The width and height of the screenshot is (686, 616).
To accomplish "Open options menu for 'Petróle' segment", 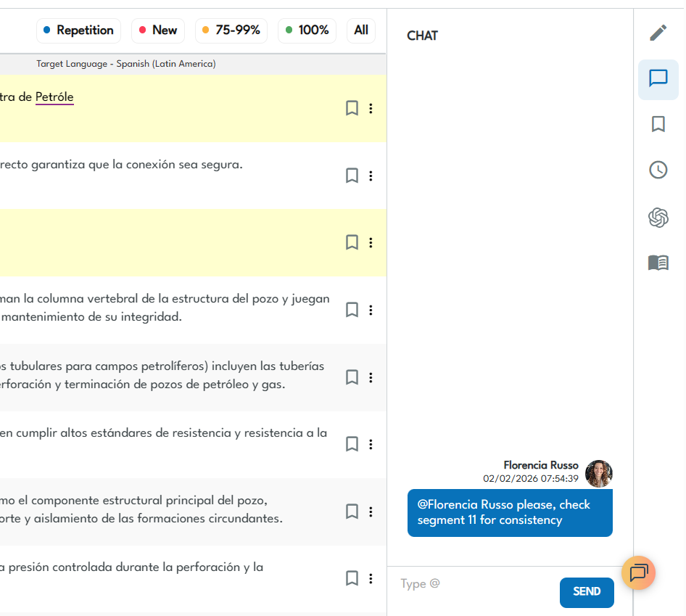I will click(371, 108).
